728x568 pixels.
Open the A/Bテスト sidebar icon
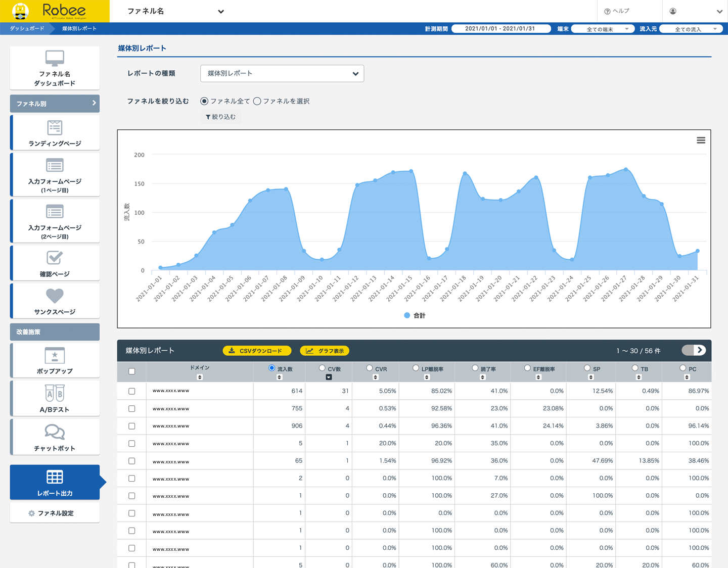pyautogui.click(x=55, y=393)
